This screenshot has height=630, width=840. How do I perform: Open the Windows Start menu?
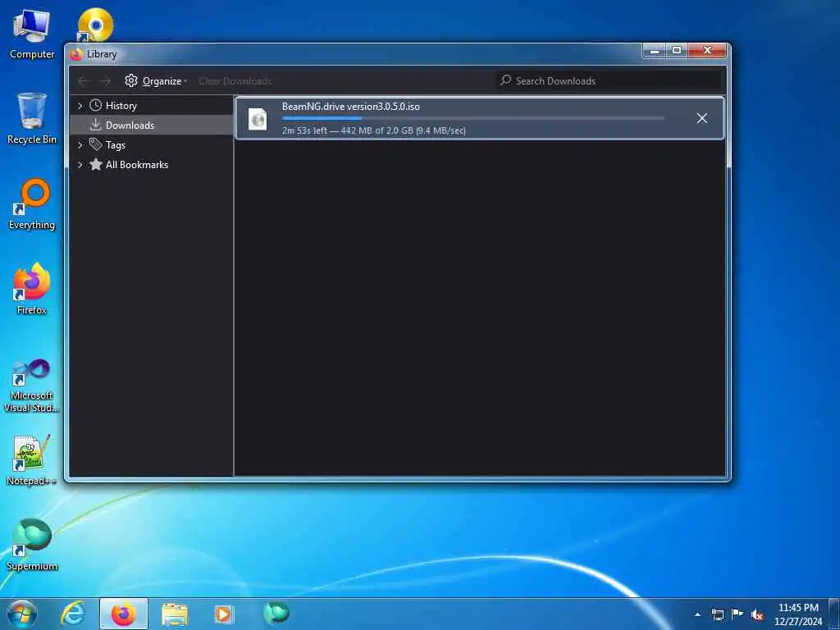click(x=22, y=614)
